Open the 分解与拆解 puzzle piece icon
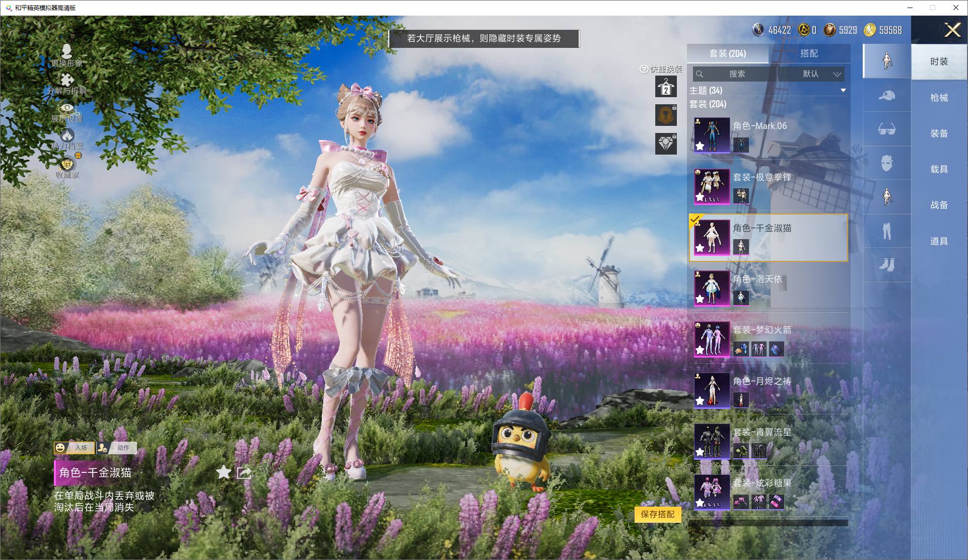Screen dimensions: 968x560 pos(66,80)
